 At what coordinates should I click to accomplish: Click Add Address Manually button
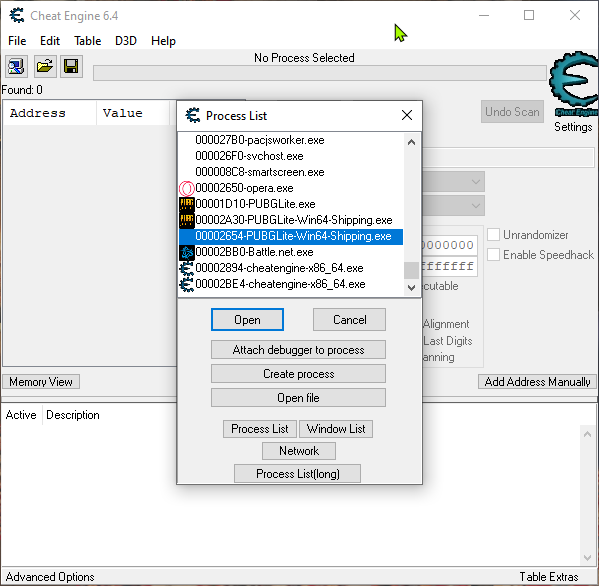(537, 382)
